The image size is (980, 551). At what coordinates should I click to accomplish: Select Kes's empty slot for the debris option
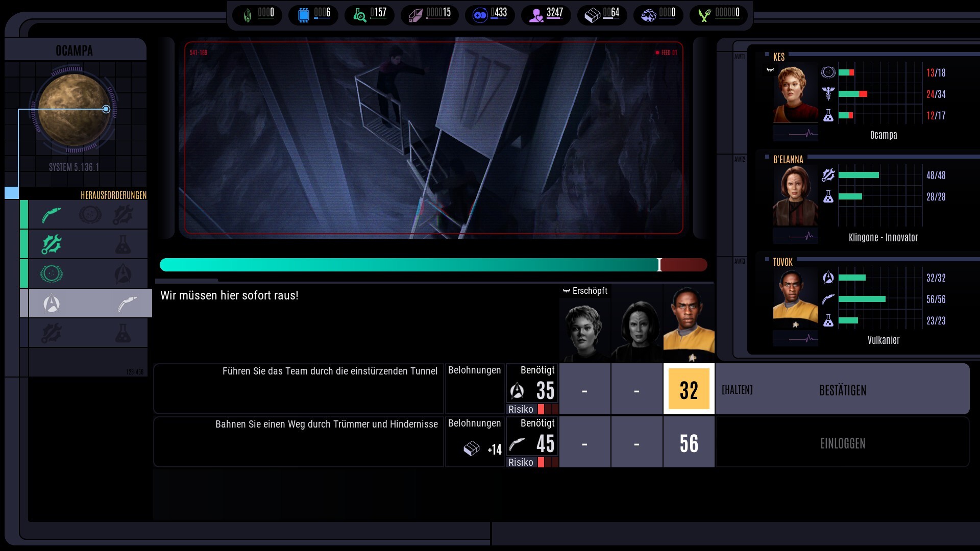point(585,442)
